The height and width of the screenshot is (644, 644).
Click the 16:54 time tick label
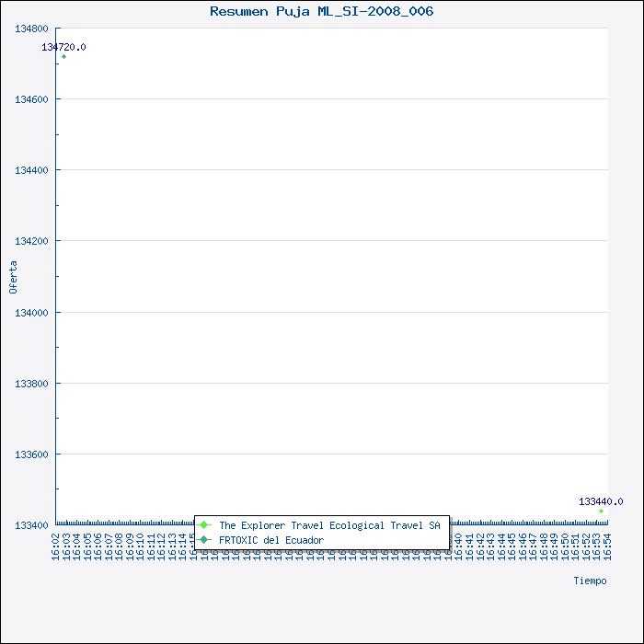click(606, 546)
